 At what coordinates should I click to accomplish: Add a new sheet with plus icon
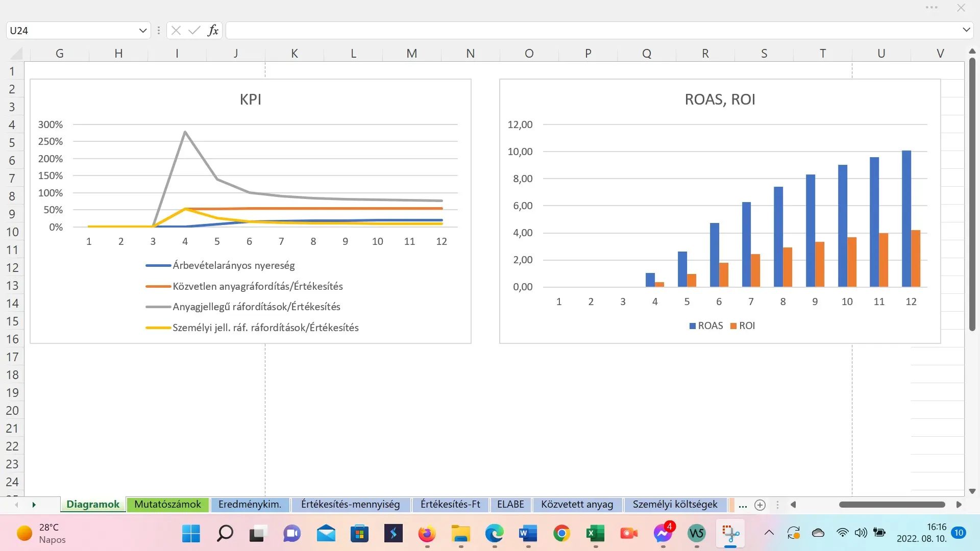click(760, 505)
